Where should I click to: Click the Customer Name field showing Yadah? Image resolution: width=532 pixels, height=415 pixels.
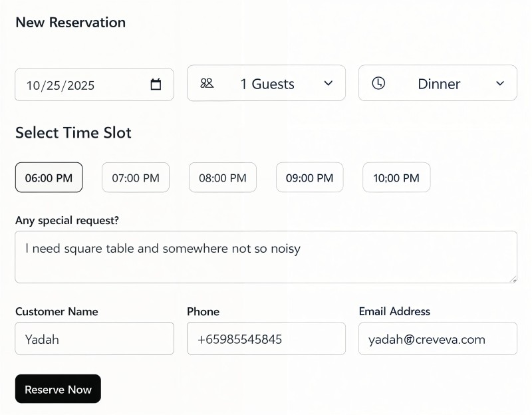coord(94,339)
